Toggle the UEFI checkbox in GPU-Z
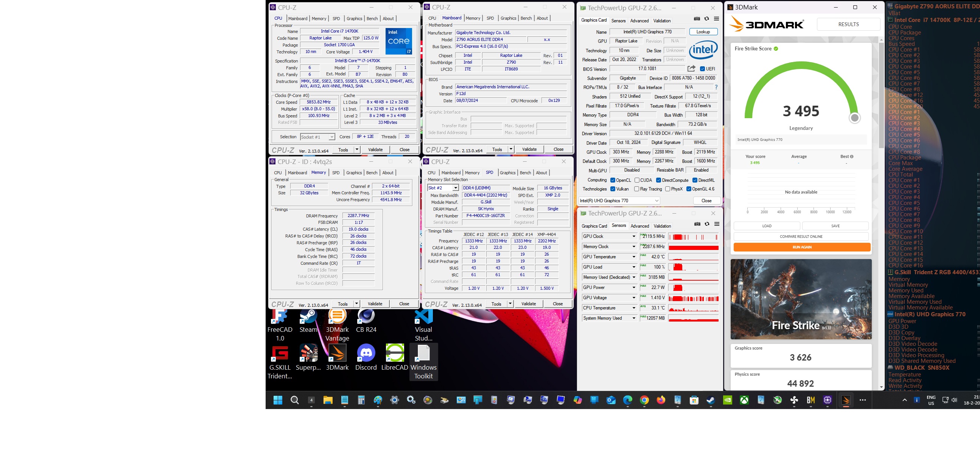Screen dimensions: 980x467 [702, 69]
